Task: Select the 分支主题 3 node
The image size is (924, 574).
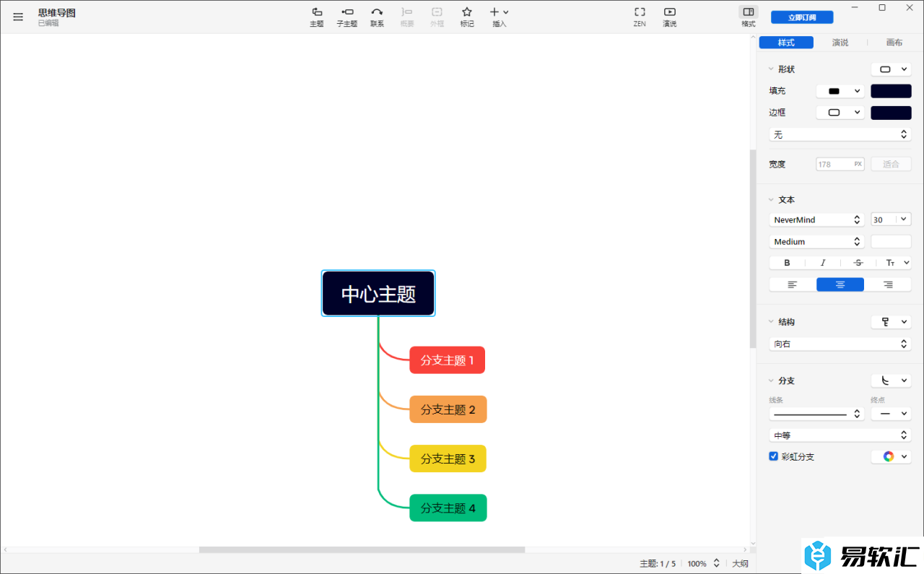Action: coord(448,458)
